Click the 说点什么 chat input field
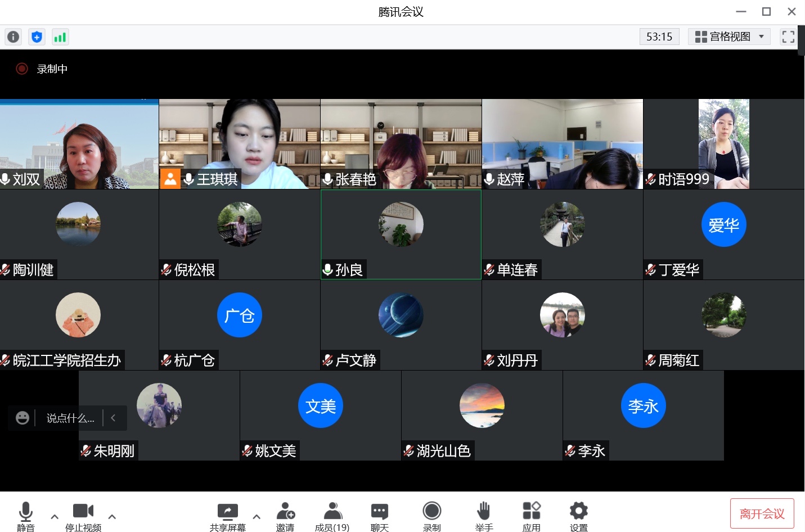Viewport: 805px width, 532px height. tap(70, 418)
